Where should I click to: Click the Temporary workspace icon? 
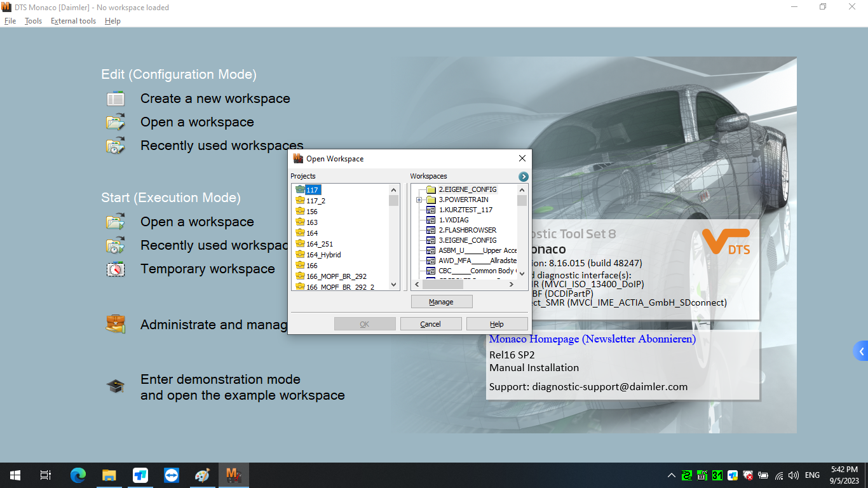click(115, 269)
